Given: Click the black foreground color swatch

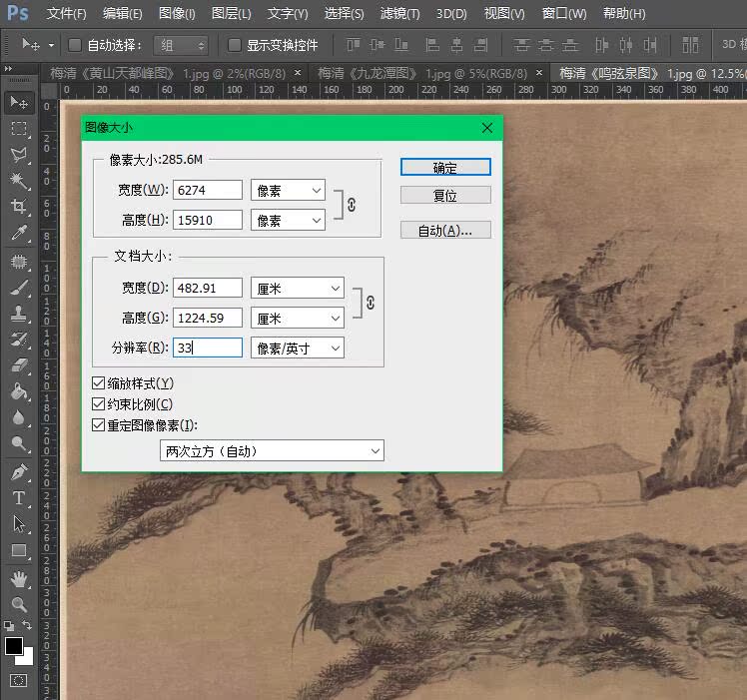Looking at the screenshot, I should pos(13,647).
